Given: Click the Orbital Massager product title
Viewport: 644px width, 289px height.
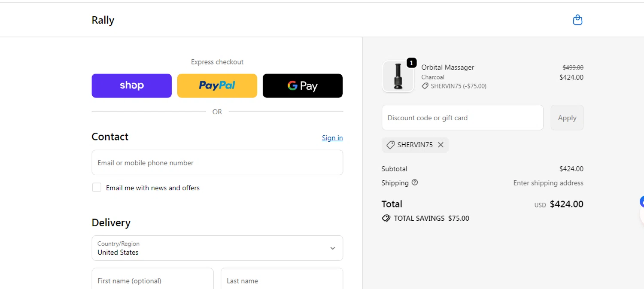Looking at the screenshot, I should pos(448,67).
